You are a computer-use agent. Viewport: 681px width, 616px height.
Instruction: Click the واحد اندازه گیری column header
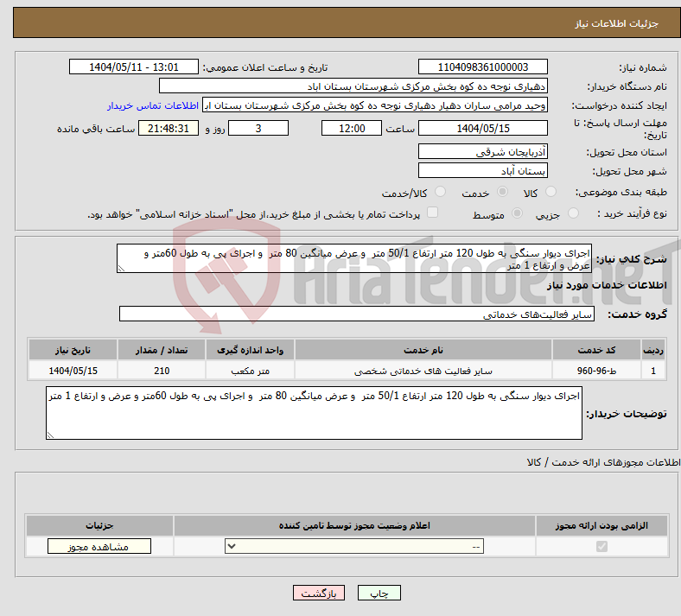click(250, 350)
